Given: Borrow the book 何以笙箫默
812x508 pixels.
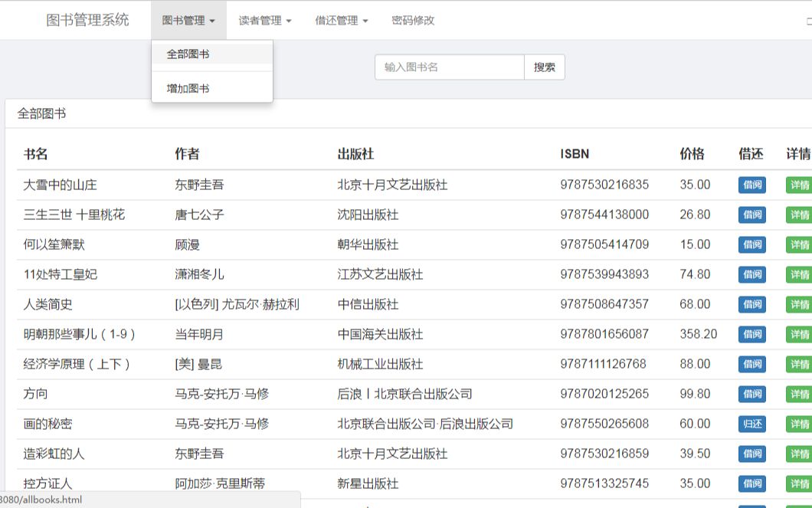Looking at the screenshot, I should [x=751, y=244].
